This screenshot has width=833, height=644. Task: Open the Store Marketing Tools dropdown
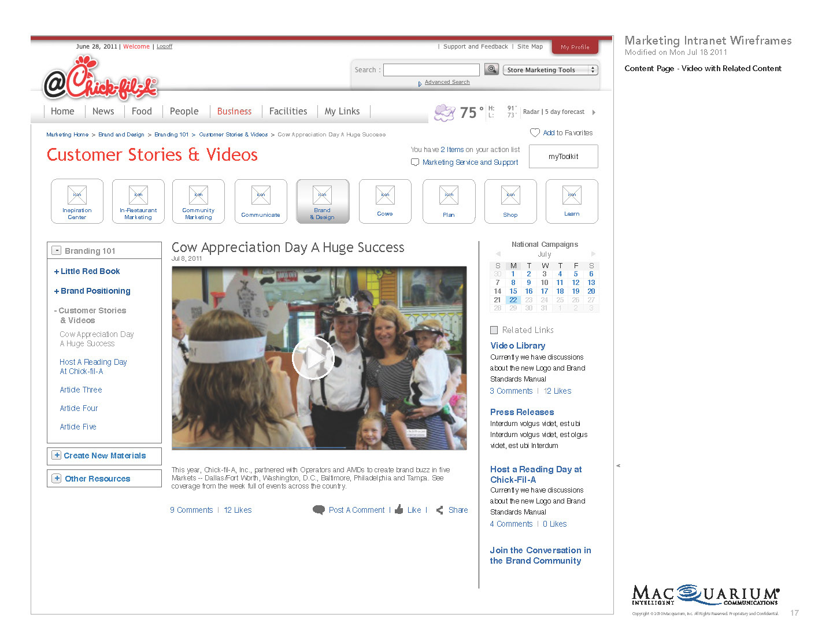point(550,70)
